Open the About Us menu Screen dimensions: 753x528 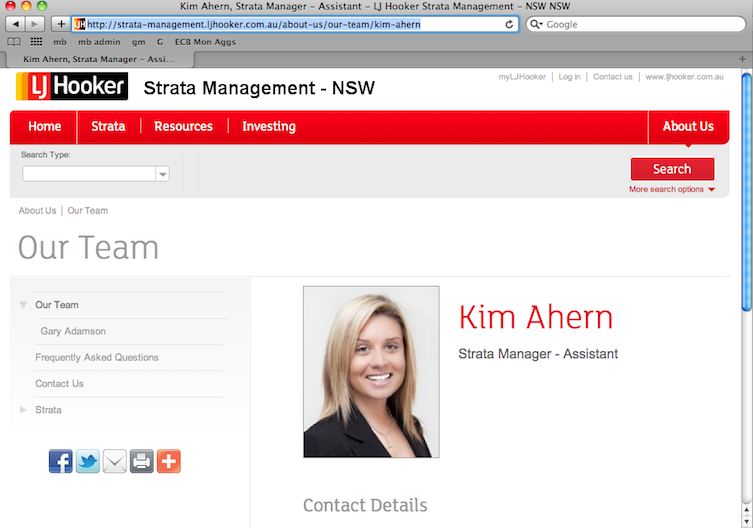(688, 126)
